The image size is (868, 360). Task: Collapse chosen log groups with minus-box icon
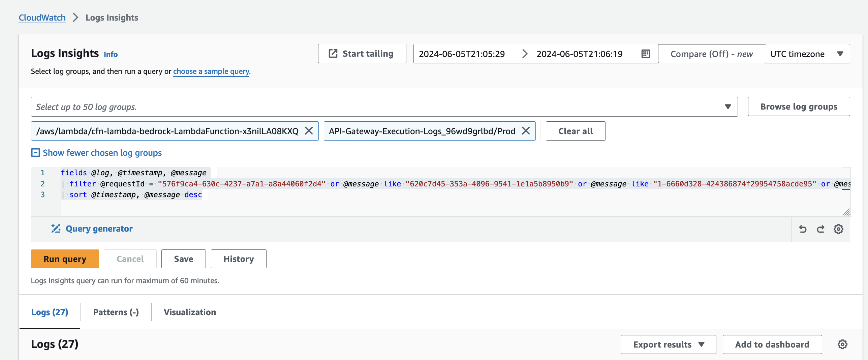click(35, 153)
